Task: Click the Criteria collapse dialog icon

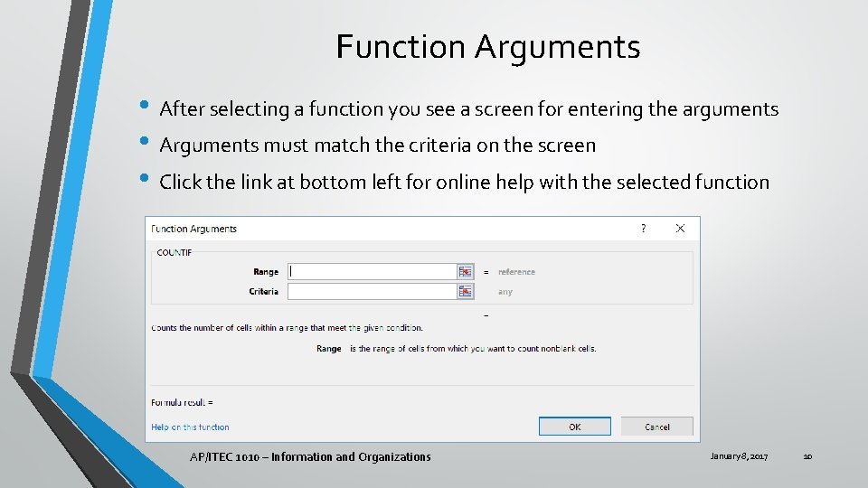Action: pos(465,292)
